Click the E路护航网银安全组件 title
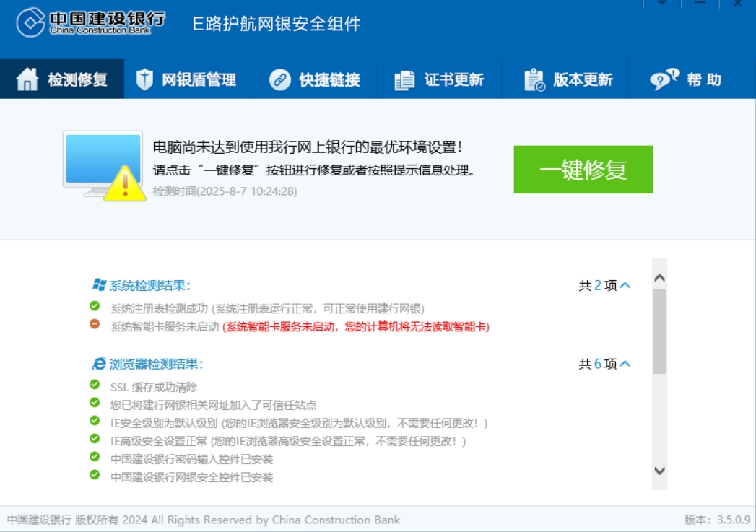The image size is (756, 532). (x=277, y=24)
